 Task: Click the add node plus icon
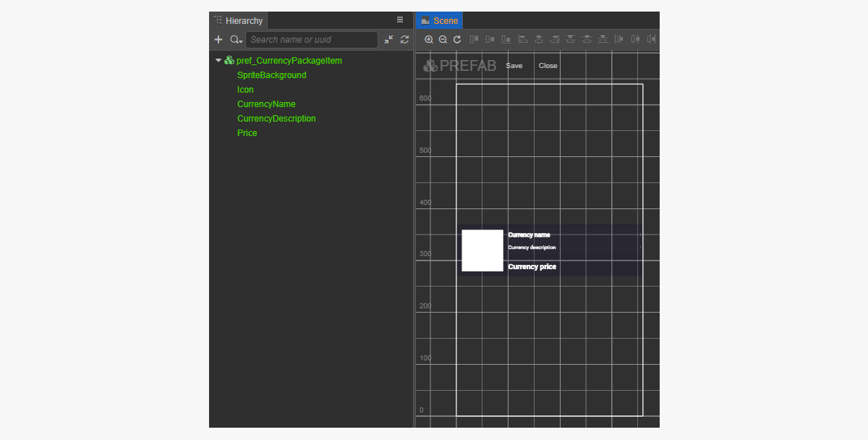218,40
